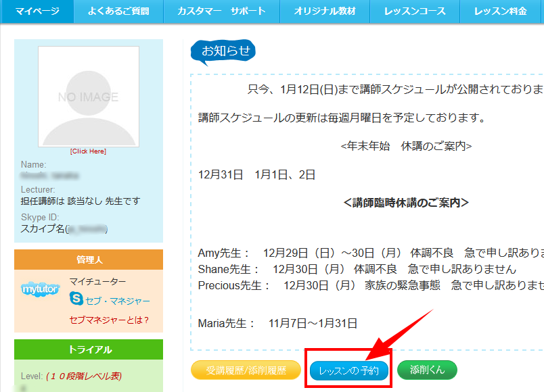Image resolution: width=544 pixels, height=392 pixels.
Task: Click the 12月31日 1月1日、2日 text
Action: [x=256, y=174]
